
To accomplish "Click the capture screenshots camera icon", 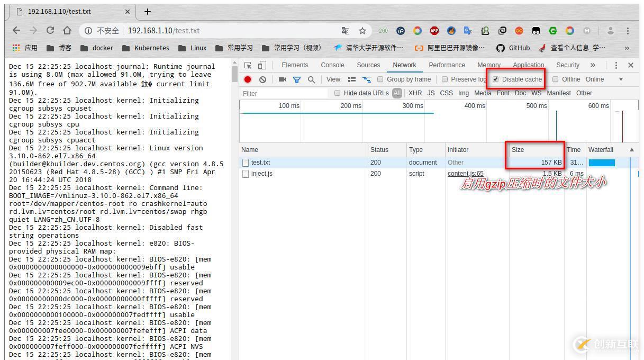I will [282, 79].
